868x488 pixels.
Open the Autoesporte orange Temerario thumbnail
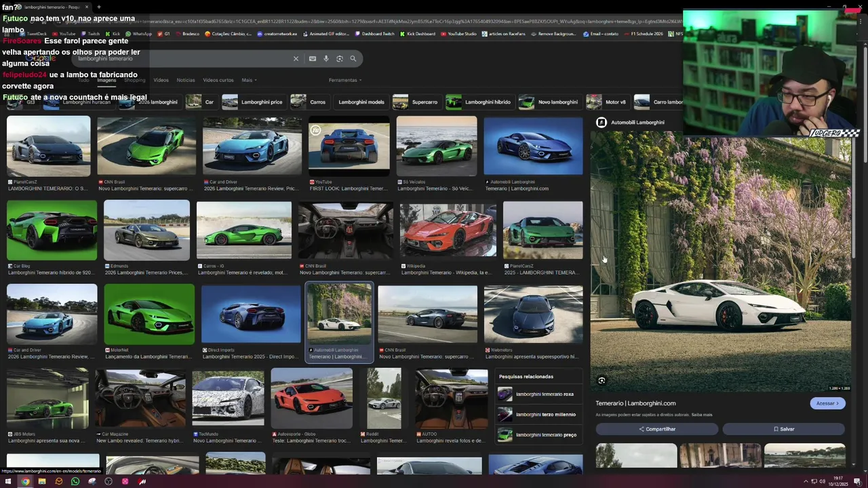312,399
